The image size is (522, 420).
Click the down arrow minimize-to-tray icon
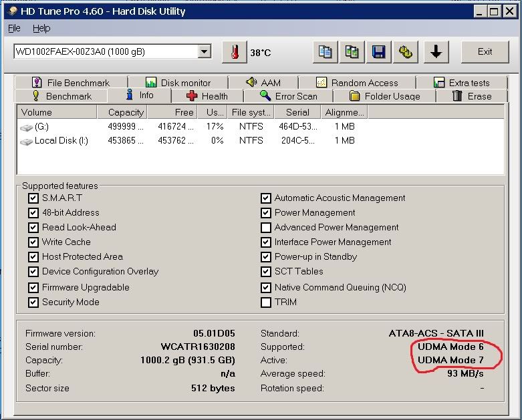(436, 52)
